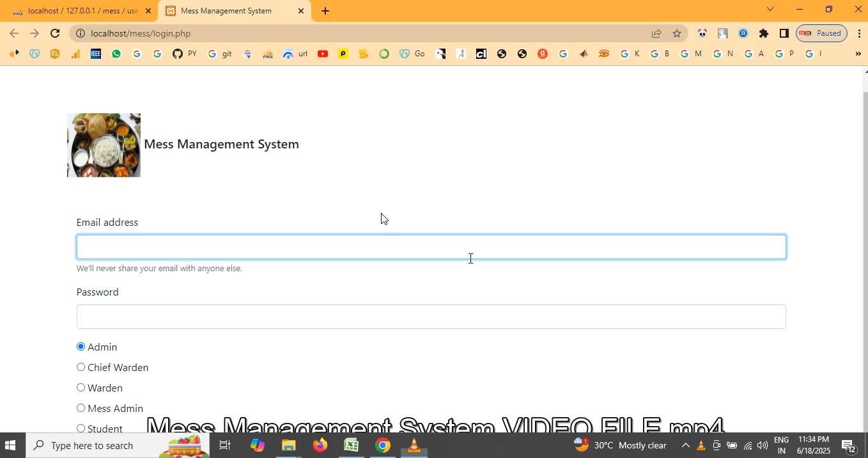Click the Paused profile button
The image size is (868, 458).
[x=821, y=33]
